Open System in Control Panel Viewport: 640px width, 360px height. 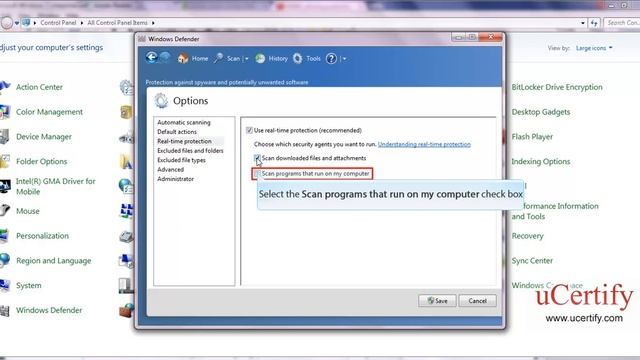point(29,285)
